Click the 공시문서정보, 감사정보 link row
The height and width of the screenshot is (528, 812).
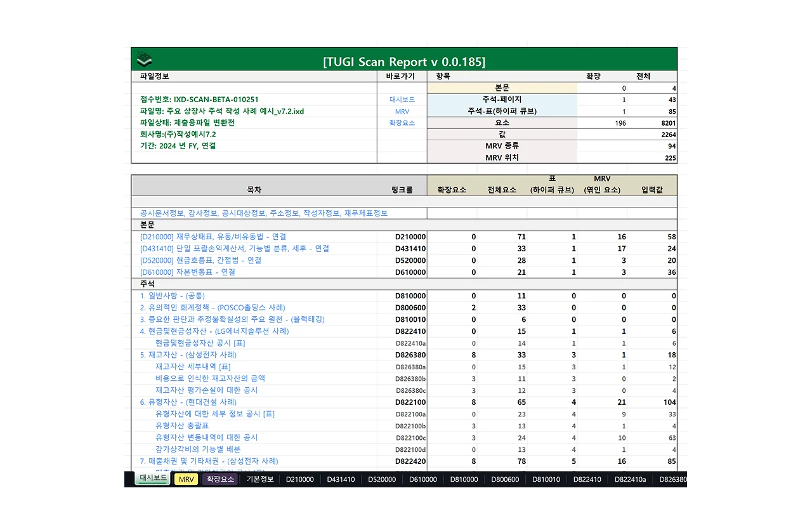pyautogui.click(x=264, y=213)
